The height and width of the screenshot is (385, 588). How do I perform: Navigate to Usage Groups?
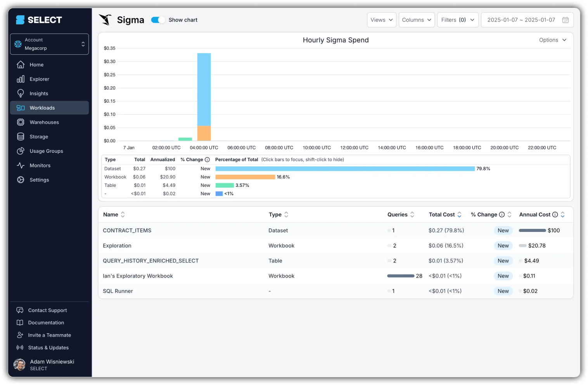(x=49, y=151)
